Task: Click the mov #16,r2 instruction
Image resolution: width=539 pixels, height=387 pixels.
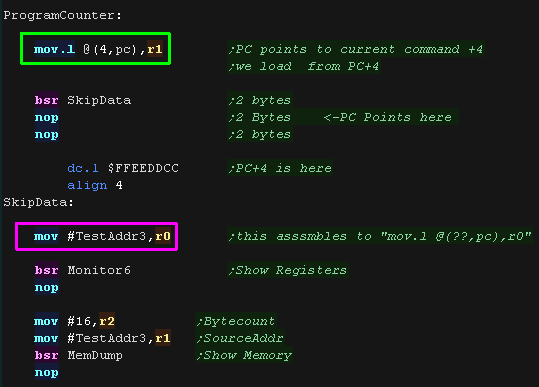Action: 74,321
